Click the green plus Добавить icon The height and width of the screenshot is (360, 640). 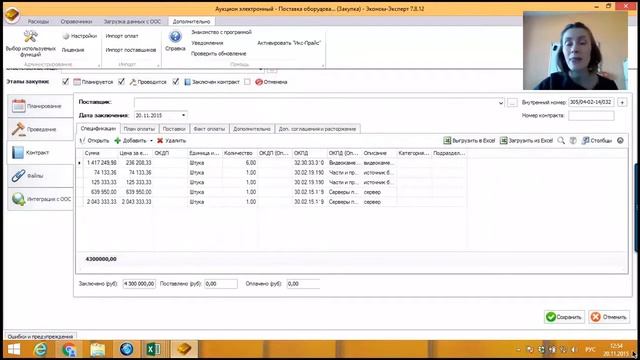pos(118,140)
